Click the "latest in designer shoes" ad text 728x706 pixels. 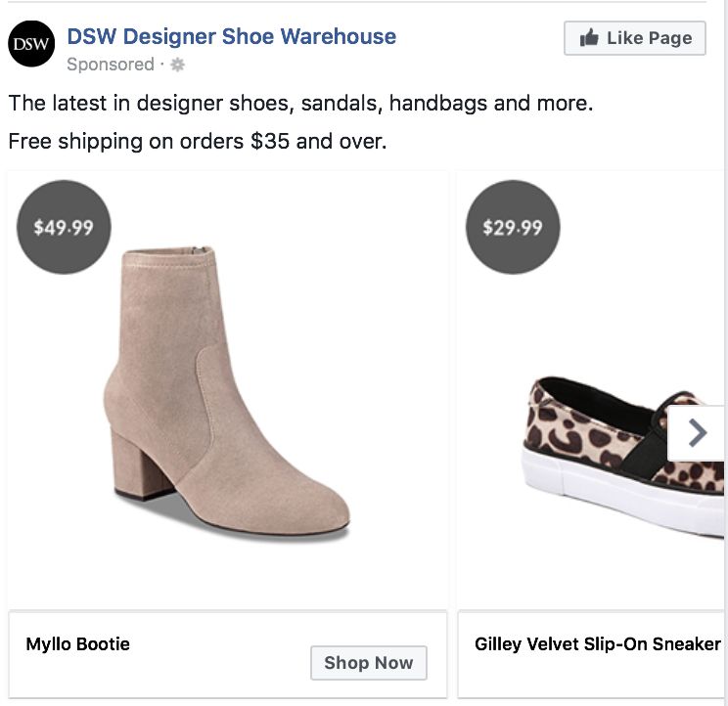pyautogui.click(x=300, y=103)
